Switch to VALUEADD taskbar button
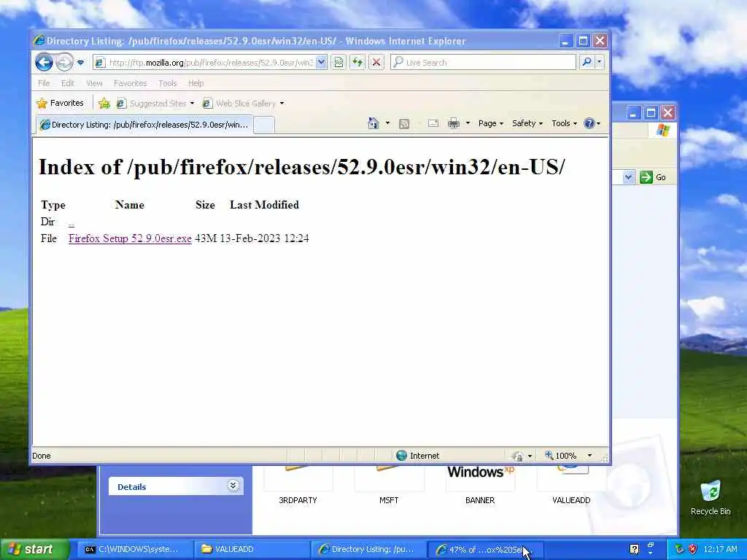This screenshot has height=560, width=747. [x=252, y=549]
